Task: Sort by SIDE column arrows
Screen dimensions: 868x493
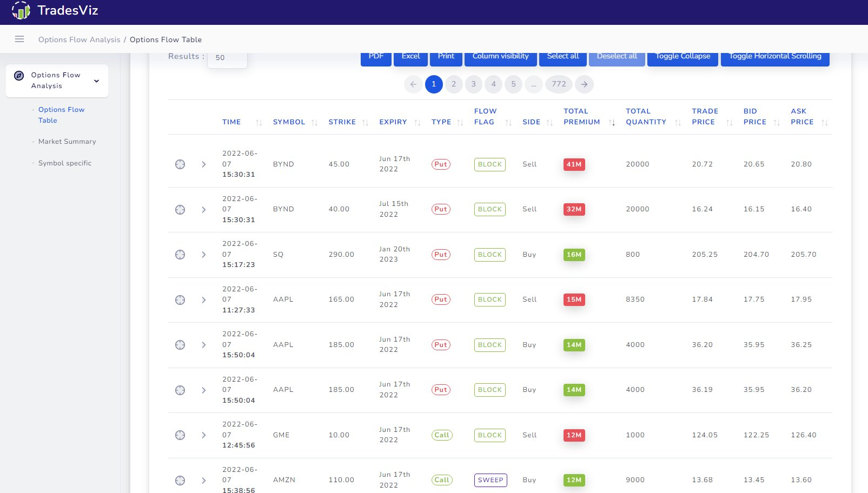Action: (550, 123)
